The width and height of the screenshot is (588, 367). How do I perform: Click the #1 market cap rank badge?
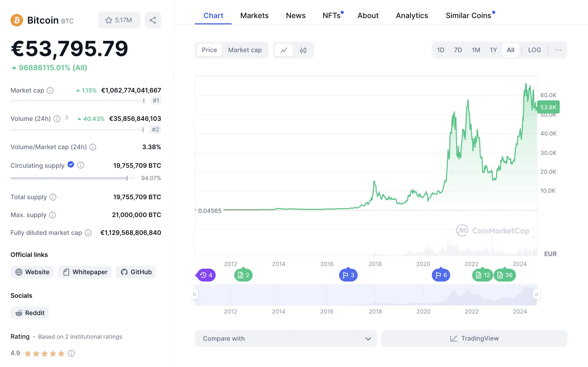click(156, 100)
